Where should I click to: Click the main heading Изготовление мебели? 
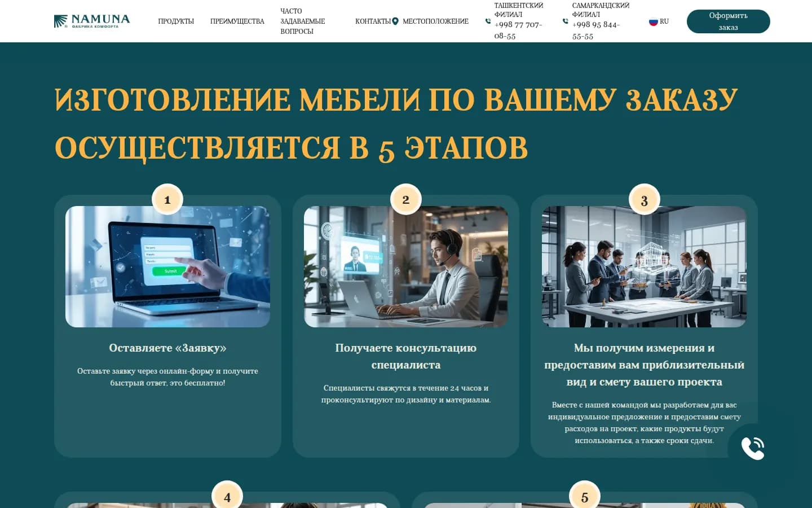396,124
